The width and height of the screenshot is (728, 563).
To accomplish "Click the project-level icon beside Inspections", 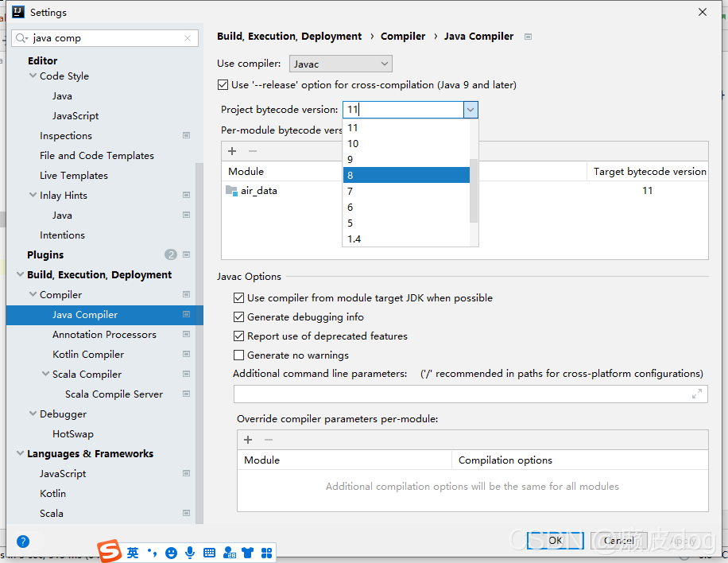I will [x=186, y=136].
